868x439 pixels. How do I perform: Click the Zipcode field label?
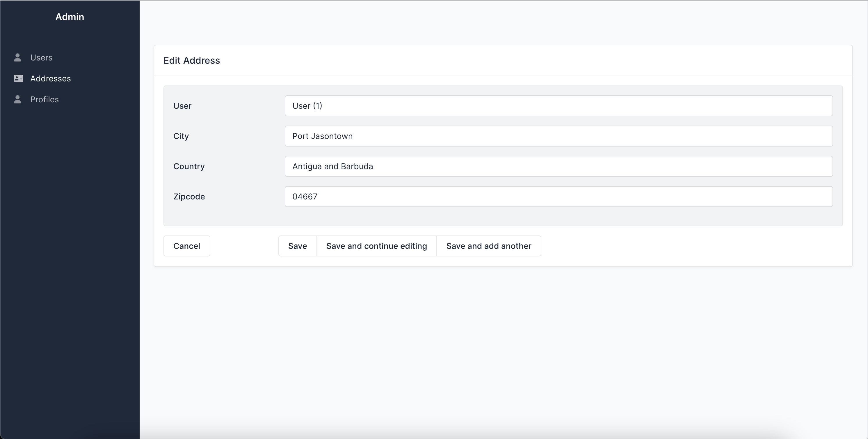189,197
